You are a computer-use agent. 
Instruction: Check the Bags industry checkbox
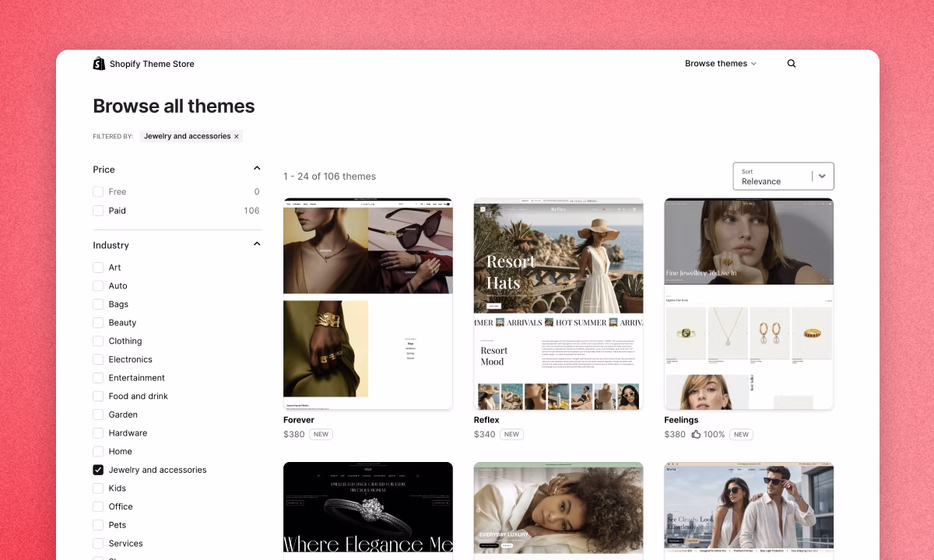[x=98, y=304]
